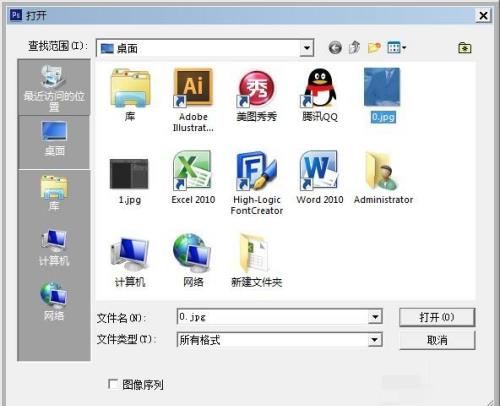The height and width of the screenshot is (406, 500).
Task: Expand the 查找范围 location dropdown
Action: click(306, 48)
